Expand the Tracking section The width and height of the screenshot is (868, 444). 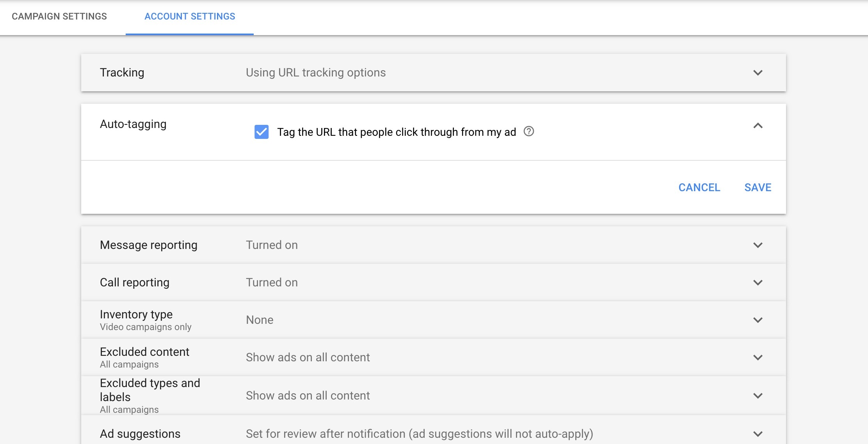tap(757, 73)
